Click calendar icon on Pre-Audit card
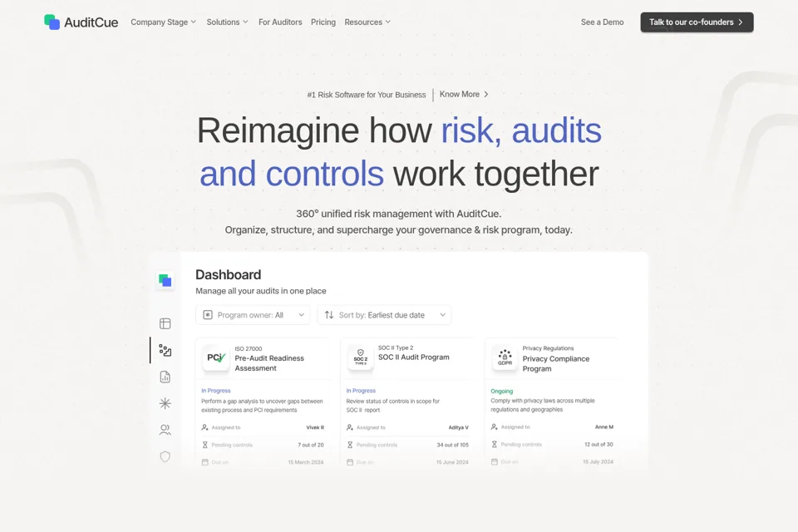 204,461
